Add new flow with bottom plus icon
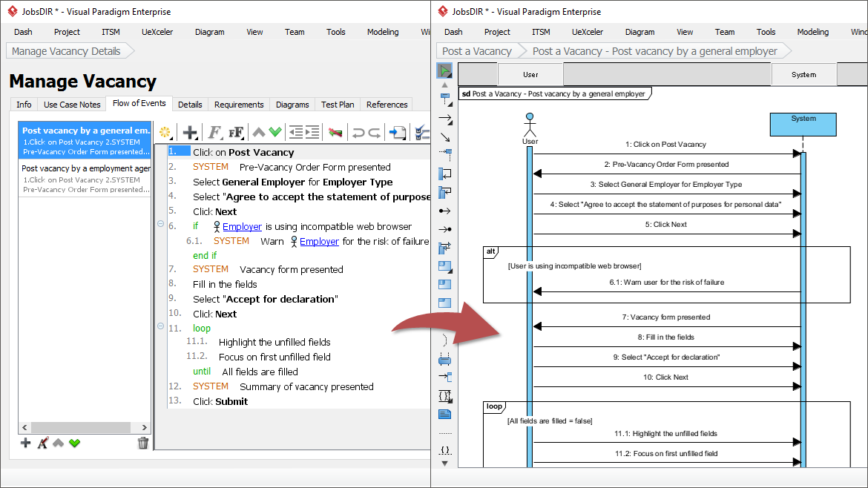 [25, 443]
